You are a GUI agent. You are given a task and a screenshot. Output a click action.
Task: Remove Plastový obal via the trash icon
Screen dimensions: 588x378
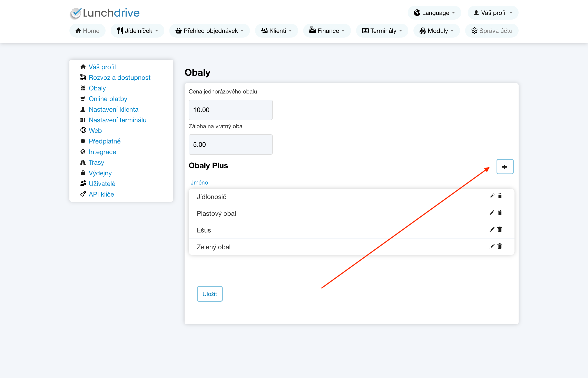coord(499,213)
